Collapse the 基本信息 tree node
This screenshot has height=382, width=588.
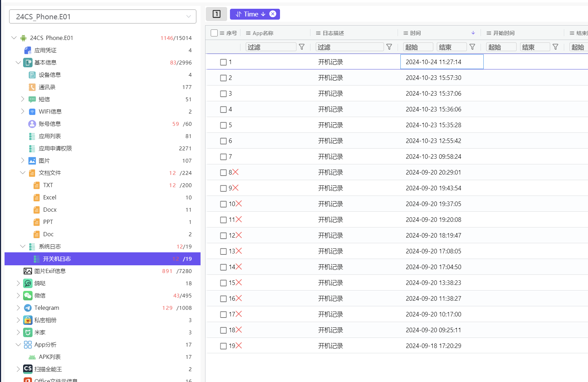[x=18, y=62]
